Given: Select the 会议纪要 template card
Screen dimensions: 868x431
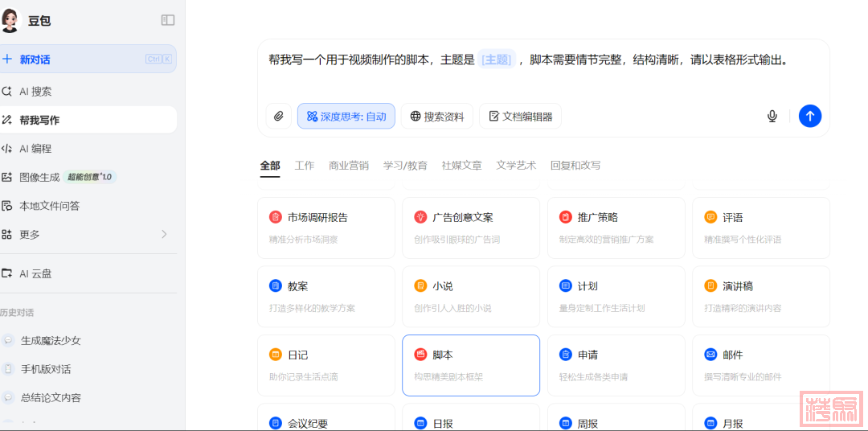Looking at the screenshot, I should click(x=326, y=417).
